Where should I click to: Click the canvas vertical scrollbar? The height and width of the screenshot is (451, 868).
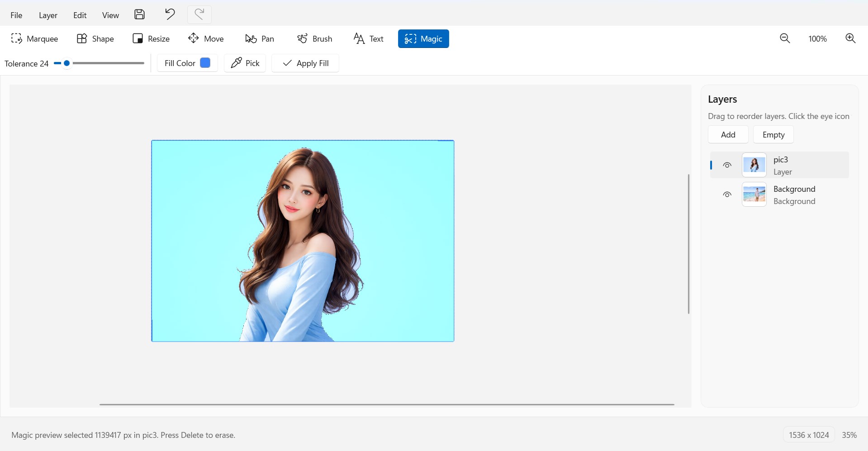tap(688, 244)
